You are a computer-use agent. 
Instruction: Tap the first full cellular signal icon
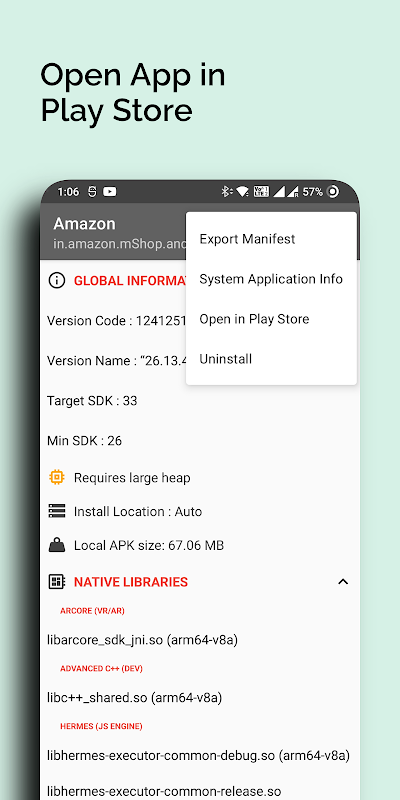(x=279, y=192)
